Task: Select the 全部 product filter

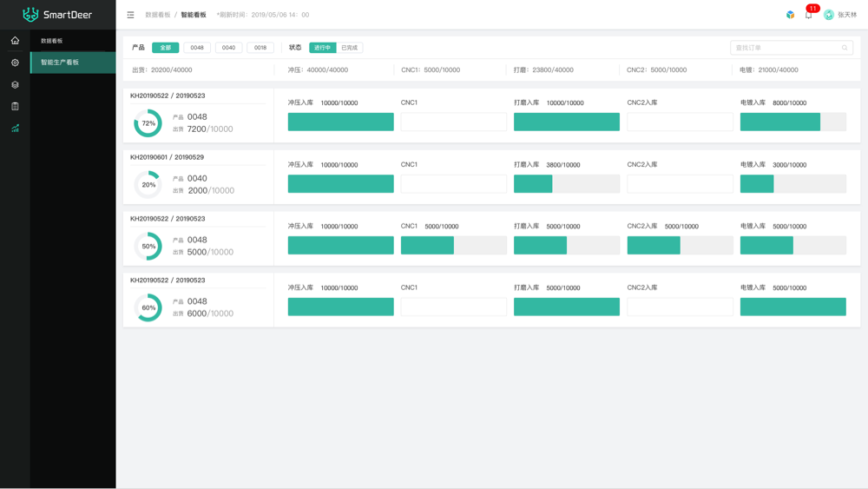Action: click(x=165, y=48)
